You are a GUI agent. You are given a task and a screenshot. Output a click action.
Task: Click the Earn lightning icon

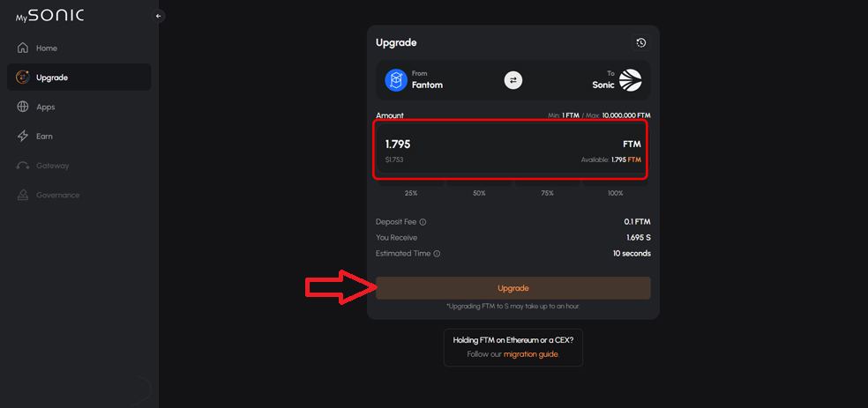pos(23,137)
